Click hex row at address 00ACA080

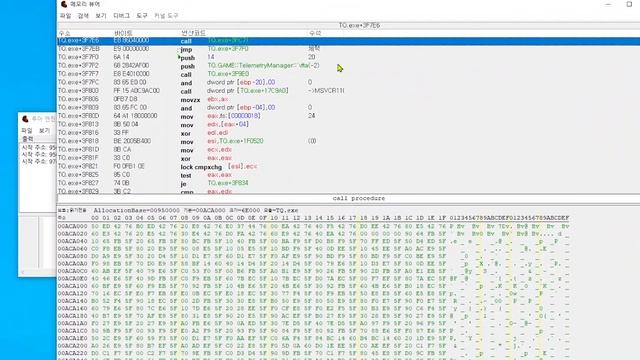pyautogui.click(x=313, y=256)
